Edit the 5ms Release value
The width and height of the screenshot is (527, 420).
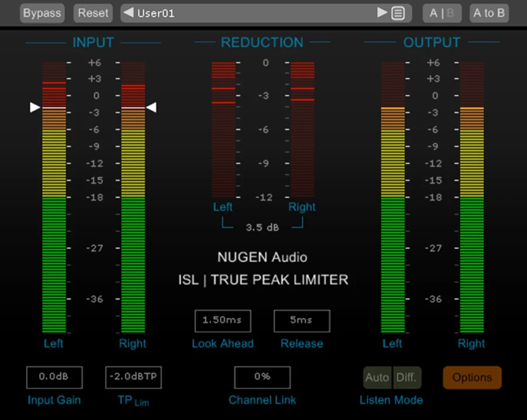point(302,321)
